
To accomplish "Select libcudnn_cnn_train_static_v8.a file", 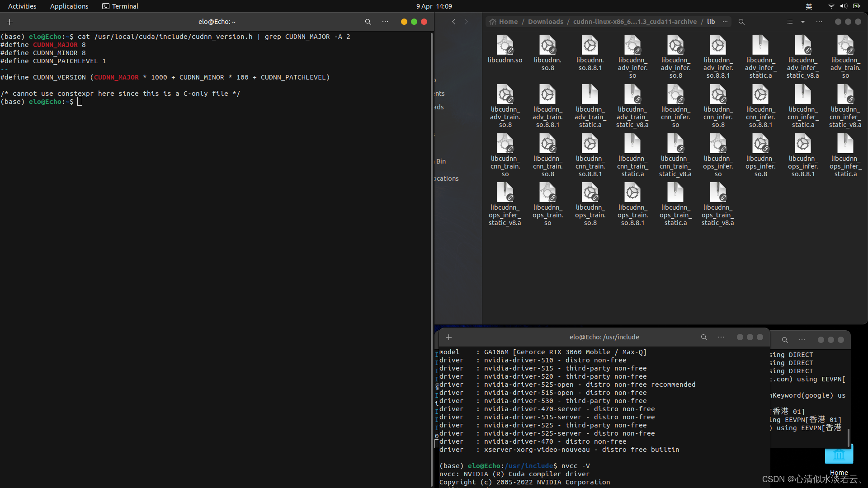I will click(x=675, y=155).
